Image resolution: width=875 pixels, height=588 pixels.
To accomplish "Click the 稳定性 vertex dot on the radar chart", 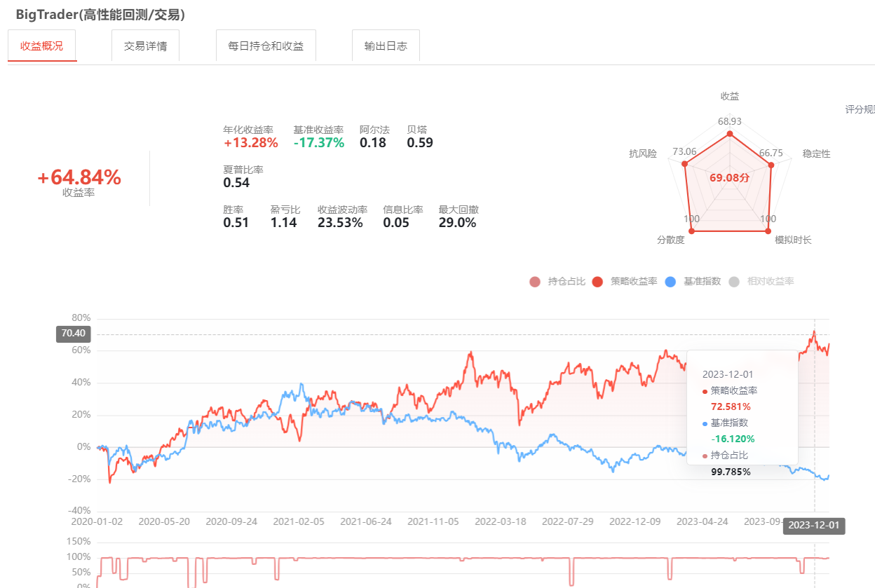I will 771,165.
